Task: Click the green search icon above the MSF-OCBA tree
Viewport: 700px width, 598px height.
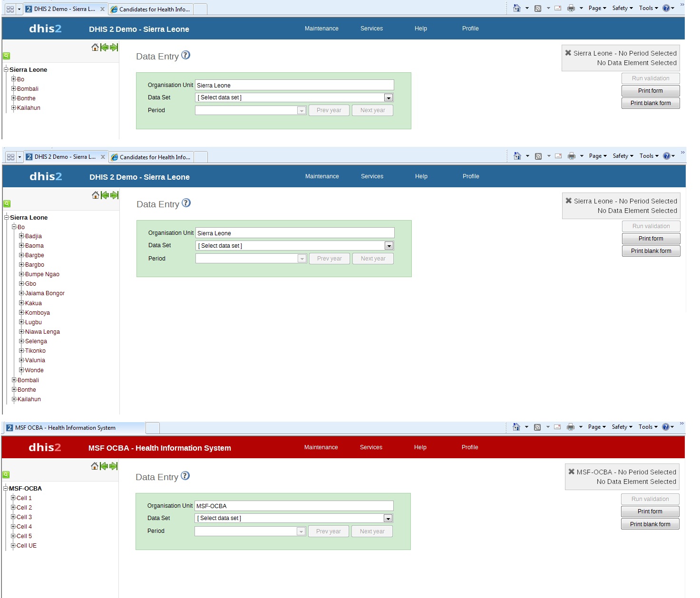Action: pos(6,474)
